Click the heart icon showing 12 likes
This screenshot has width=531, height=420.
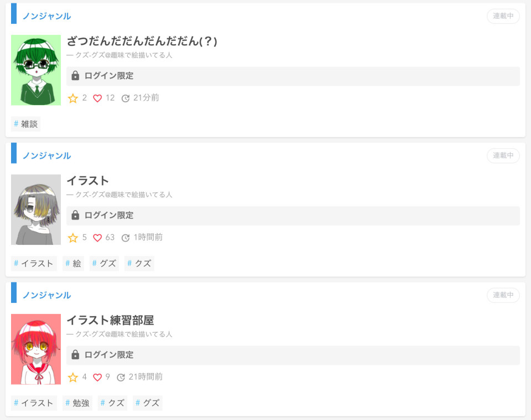click(97, 98)
